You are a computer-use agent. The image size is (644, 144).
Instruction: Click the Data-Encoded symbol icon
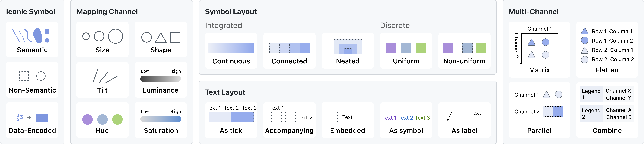pyautogui.click(x=32, y=117)
